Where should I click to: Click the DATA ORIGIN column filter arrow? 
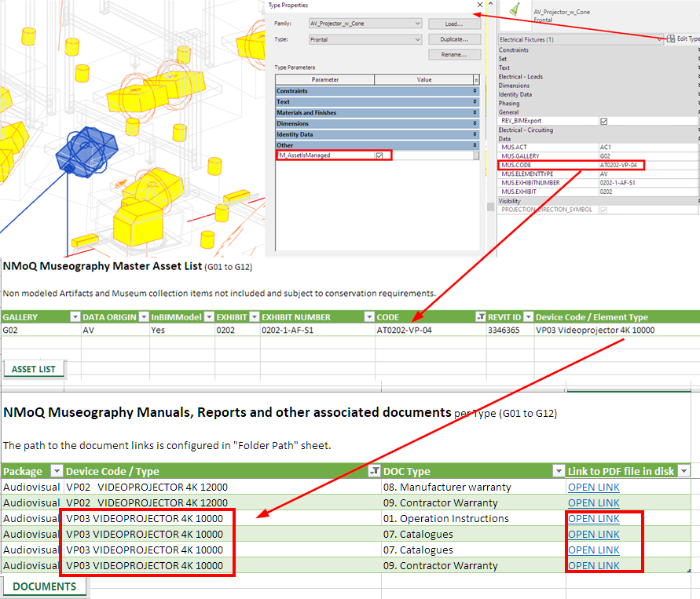point(143,317)
